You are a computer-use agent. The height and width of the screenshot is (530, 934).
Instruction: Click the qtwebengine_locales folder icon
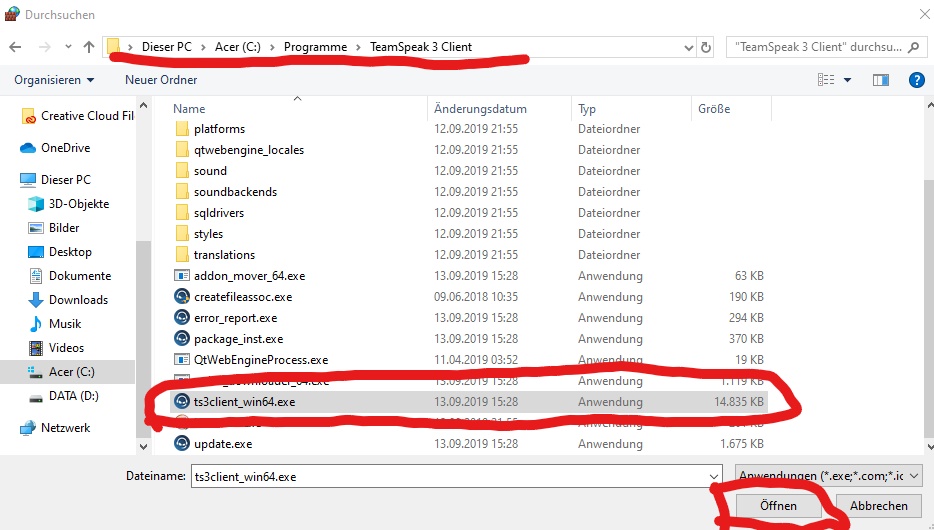(x=182, y=149)
